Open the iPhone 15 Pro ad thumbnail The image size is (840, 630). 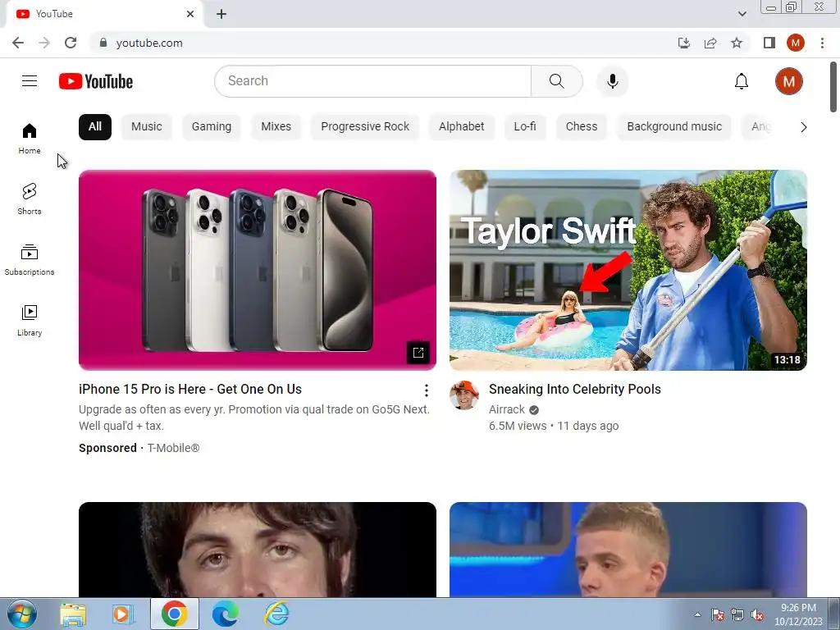click(257, 270)
